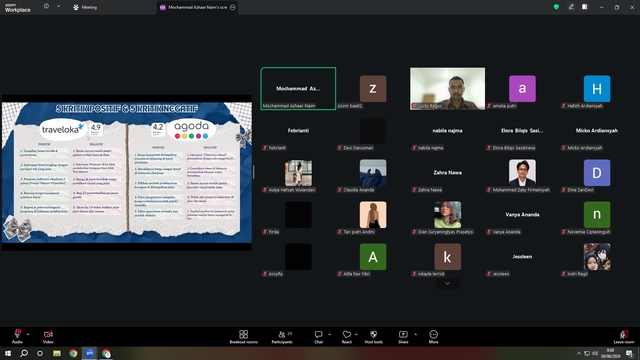Screen dimensions: 640x360
Task: Expand the React options arrow
Action: click(x=356, y=334)
